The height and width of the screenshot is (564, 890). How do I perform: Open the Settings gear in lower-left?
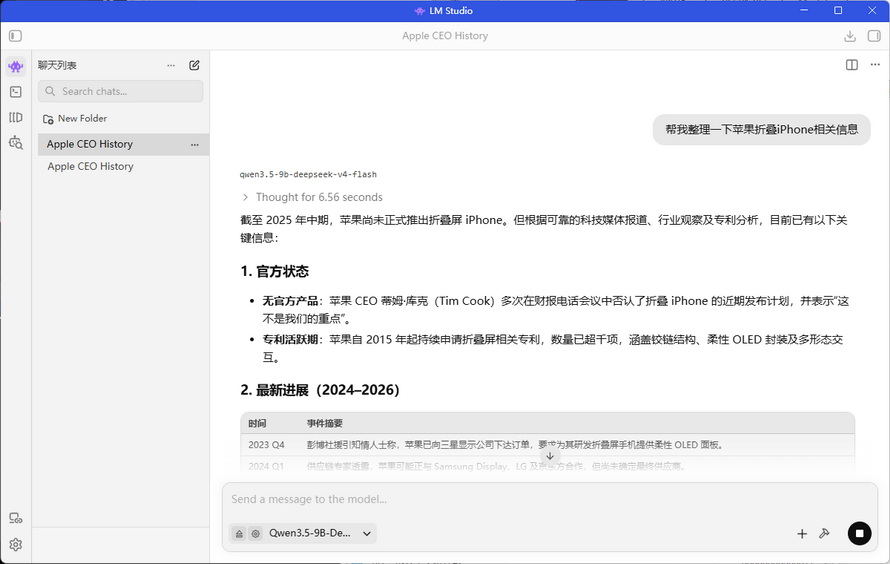point(16,545)
